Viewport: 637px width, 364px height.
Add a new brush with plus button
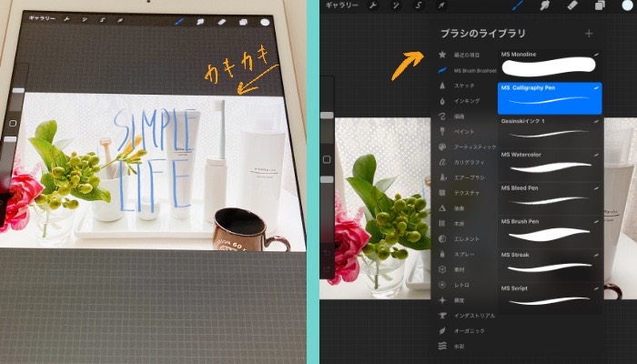589,34
